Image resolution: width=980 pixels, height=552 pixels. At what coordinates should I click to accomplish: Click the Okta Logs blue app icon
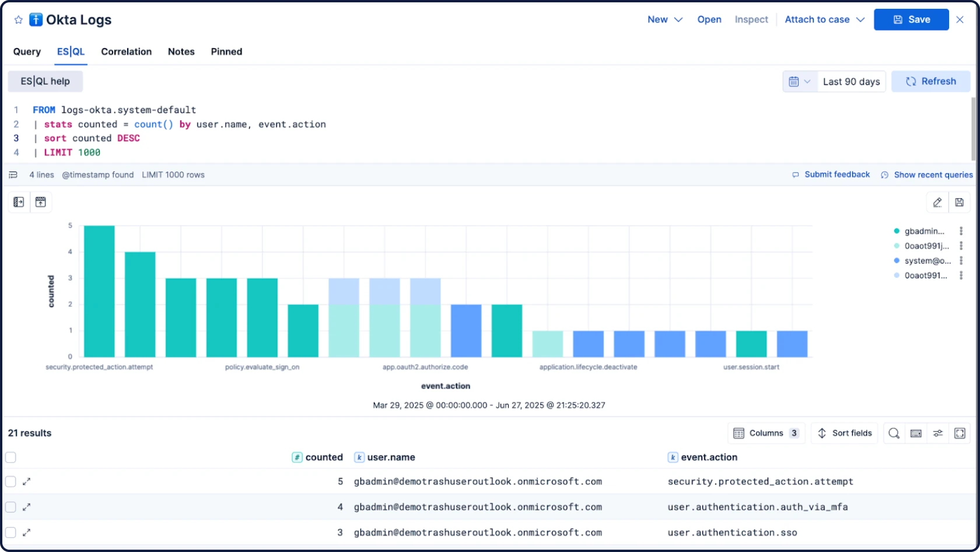(36, 20)
